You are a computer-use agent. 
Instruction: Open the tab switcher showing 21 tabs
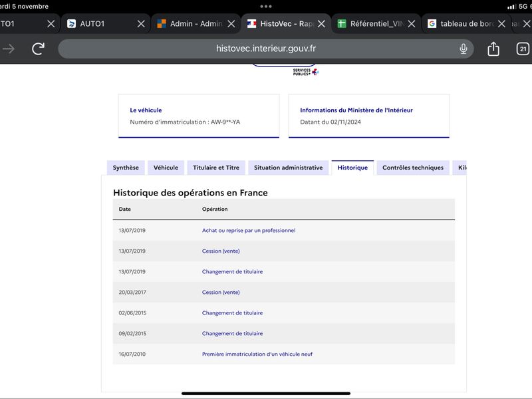(523, 49)
